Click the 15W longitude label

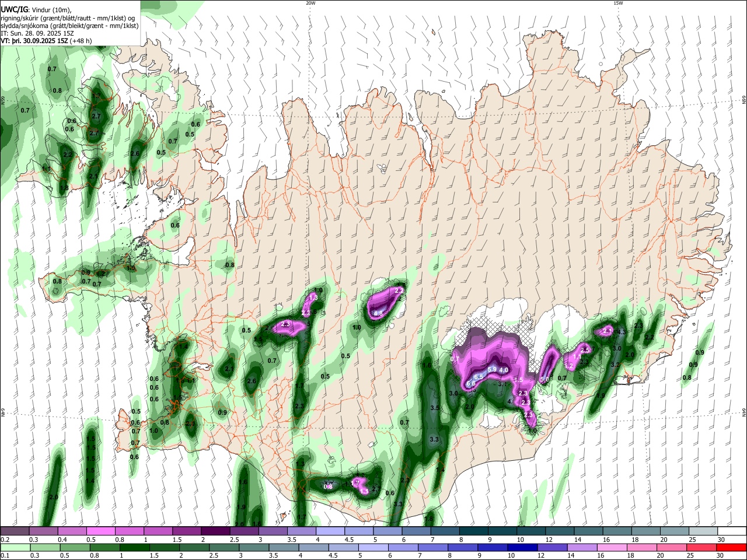618,3
